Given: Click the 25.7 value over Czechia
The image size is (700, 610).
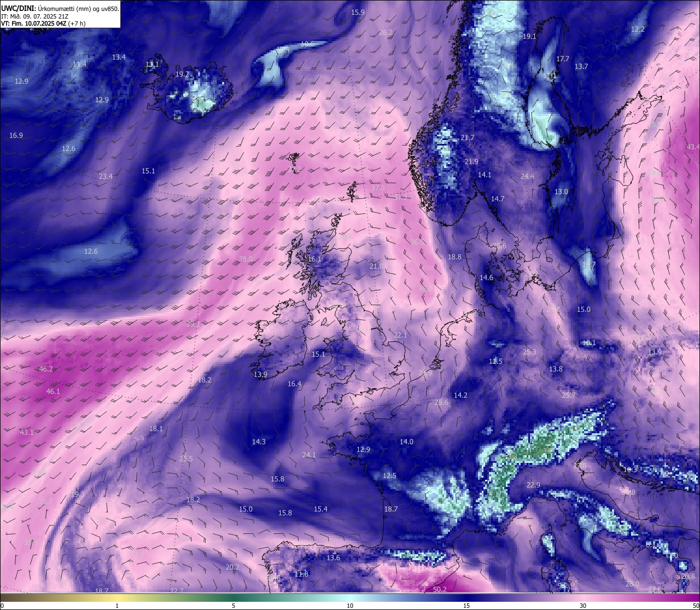Looking at the screenshot, I should pos(569,395).
